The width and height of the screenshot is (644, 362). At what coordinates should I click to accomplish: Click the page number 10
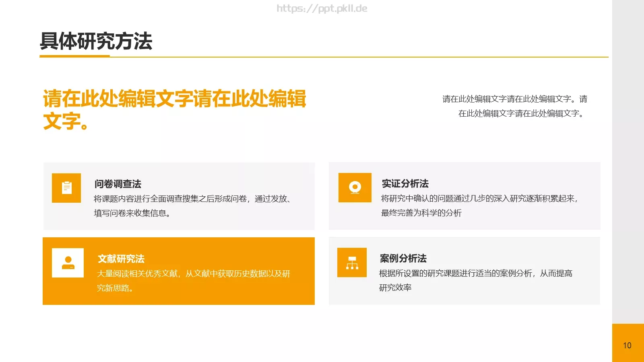[x=627, y=345]
